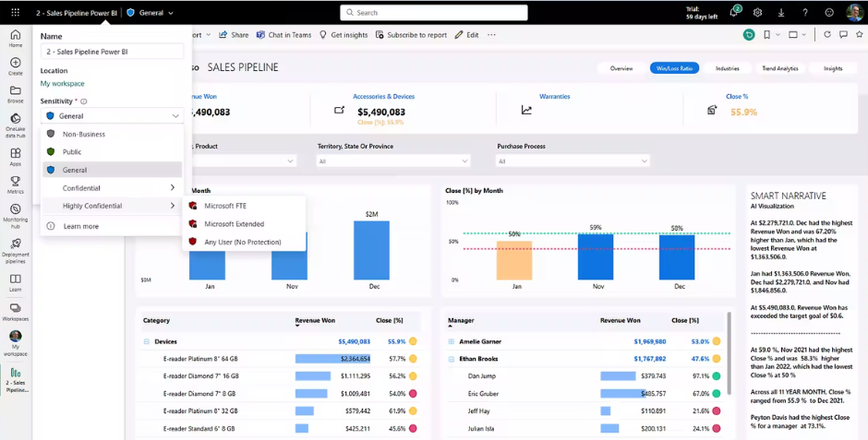Image resolution: width=868 pixels, height=440 pixels.
Task: Click in the Search box
Action: [433, 12]
